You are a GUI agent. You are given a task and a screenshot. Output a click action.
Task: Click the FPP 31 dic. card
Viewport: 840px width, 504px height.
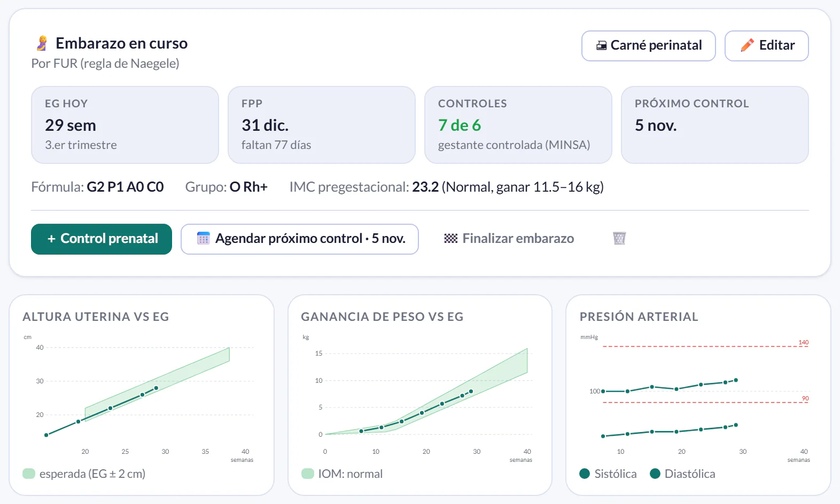322,125
